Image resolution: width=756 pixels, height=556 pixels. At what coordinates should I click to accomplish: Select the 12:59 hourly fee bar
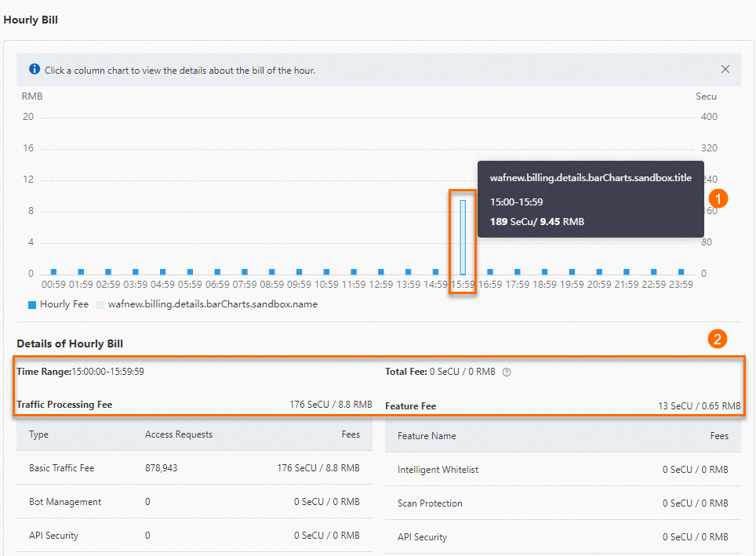381,271
